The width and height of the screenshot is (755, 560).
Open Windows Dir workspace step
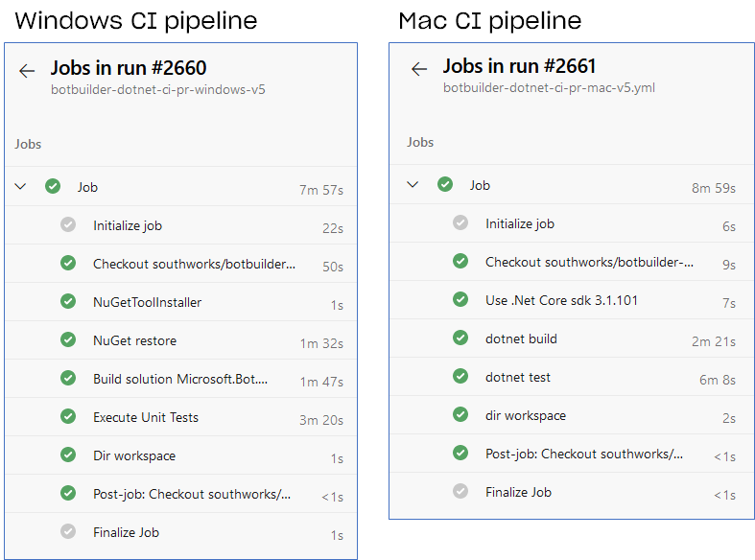click(180, 455)
